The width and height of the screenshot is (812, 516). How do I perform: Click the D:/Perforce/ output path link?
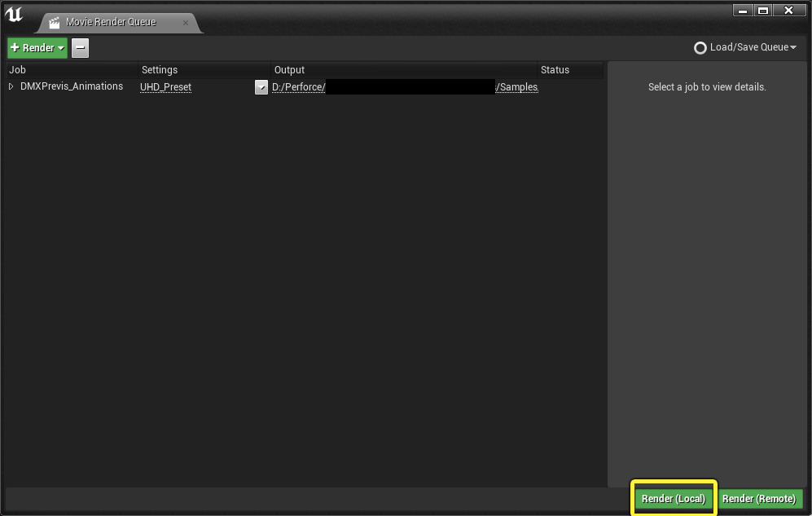point(298,86)
